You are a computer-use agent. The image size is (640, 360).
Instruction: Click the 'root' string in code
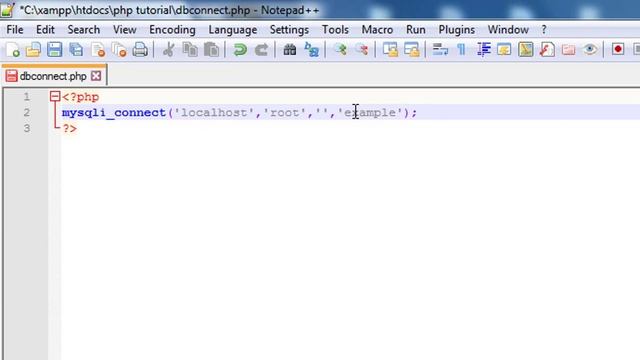point(285,113)
